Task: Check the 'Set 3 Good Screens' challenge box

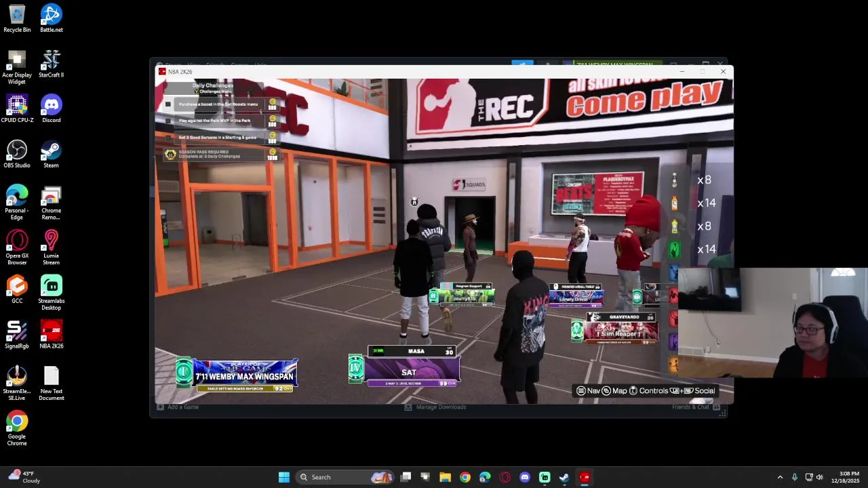Action: click(x=168, y=138)
